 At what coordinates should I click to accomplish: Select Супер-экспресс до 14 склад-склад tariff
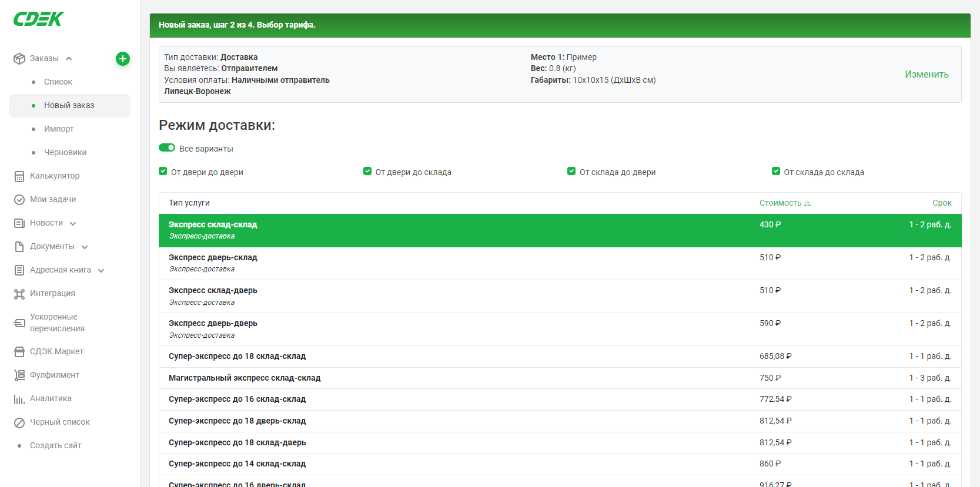tap(560, 464)
